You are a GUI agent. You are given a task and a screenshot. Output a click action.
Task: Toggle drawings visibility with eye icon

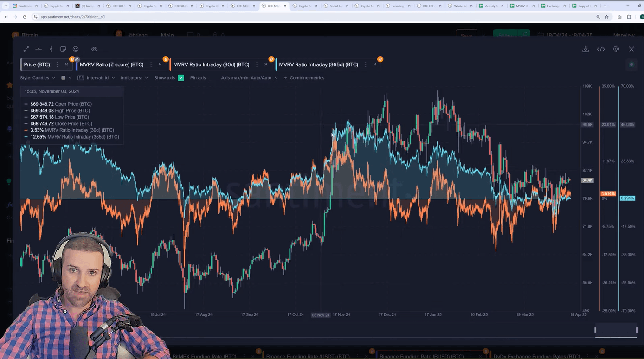click(94, 49)
